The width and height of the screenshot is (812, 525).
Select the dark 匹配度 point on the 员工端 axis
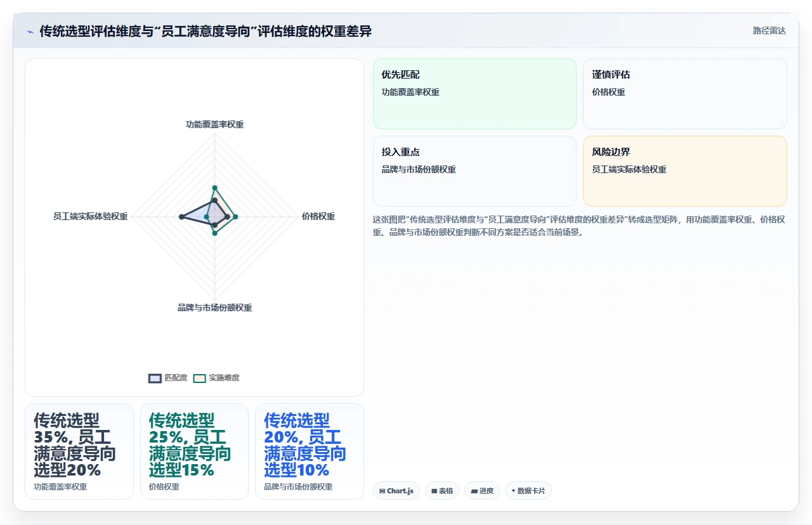click(x=182, y=217)
